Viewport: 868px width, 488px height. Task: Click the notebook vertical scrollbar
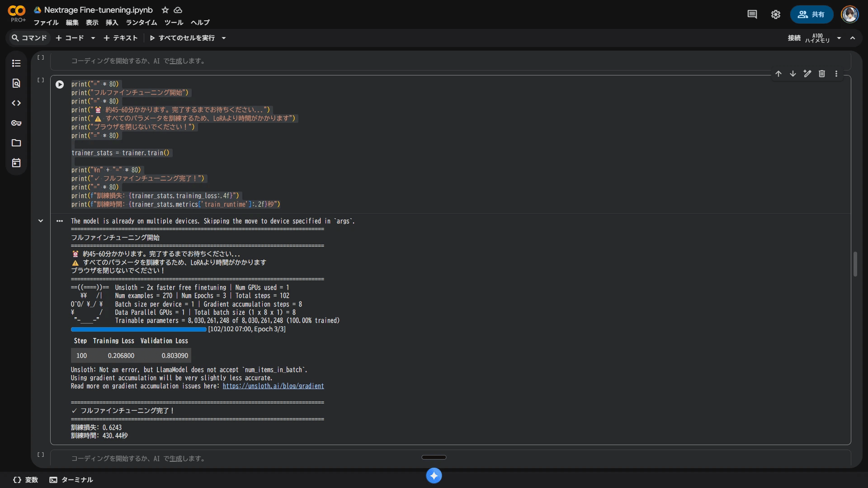(x=855, y=264)
